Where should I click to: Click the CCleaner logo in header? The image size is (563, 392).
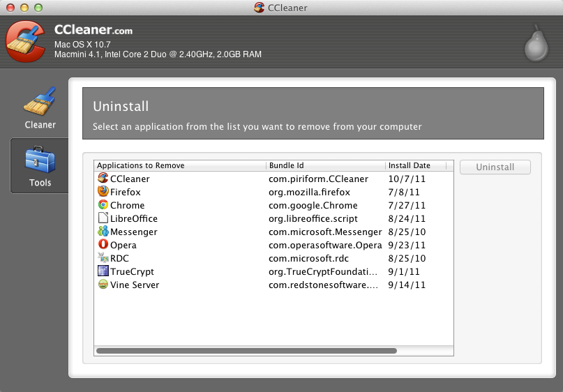click(x=25, y=43)
